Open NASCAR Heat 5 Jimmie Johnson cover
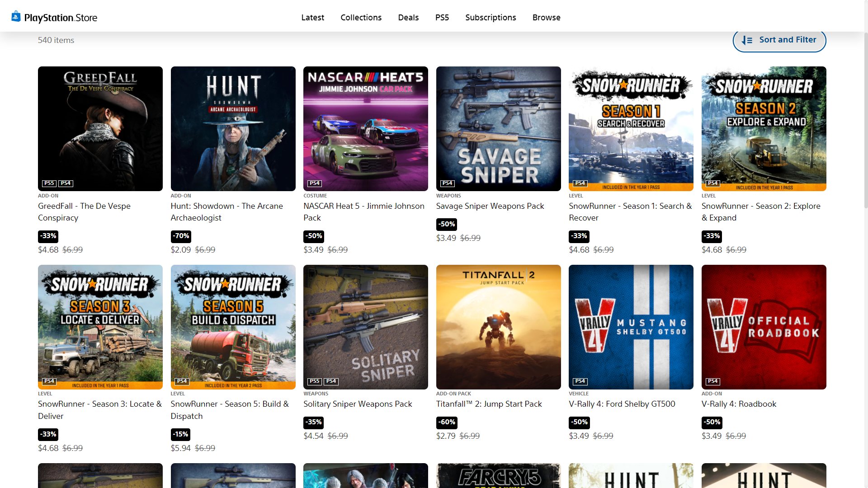This screenshot has width=868, height=488. (x=365, y=128)
